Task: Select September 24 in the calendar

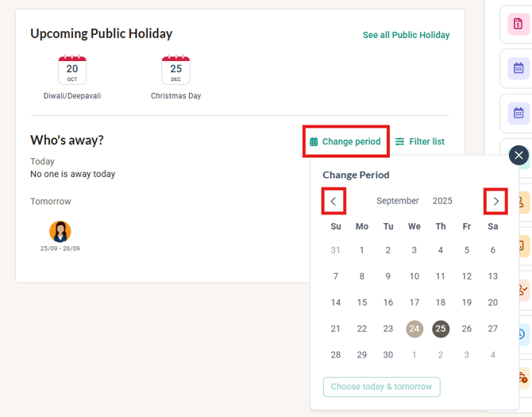Action: [414, 329]
